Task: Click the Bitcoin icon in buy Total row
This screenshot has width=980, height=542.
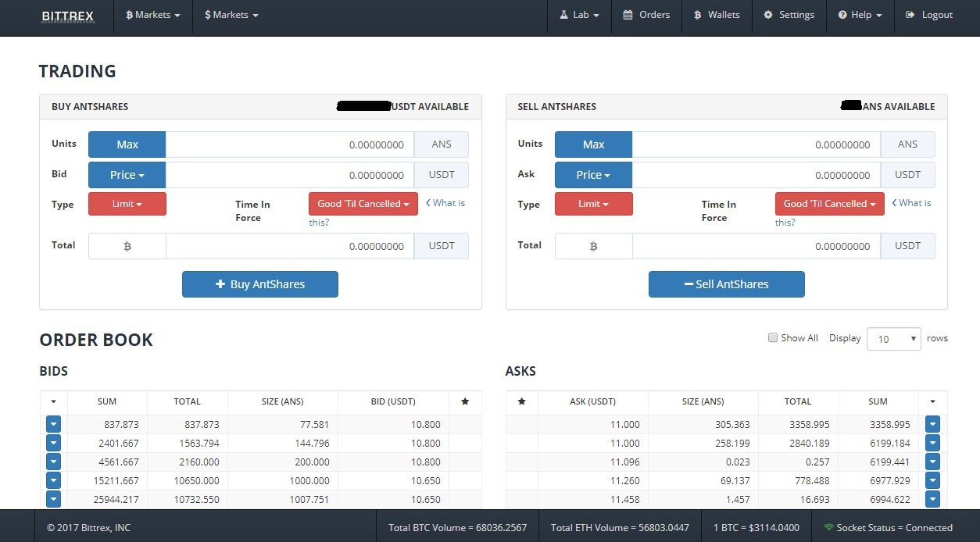Action: [127, 246]
